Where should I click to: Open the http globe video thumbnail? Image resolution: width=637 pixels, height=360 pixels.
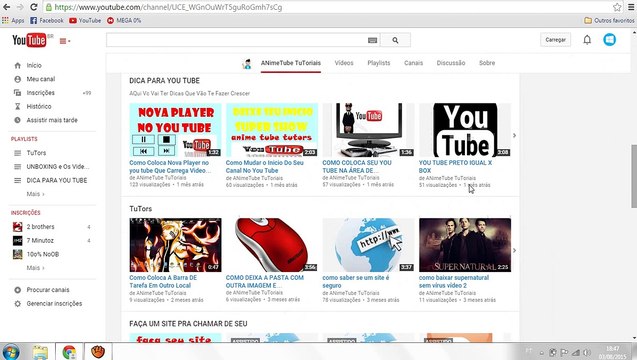(x=368, y=245)
